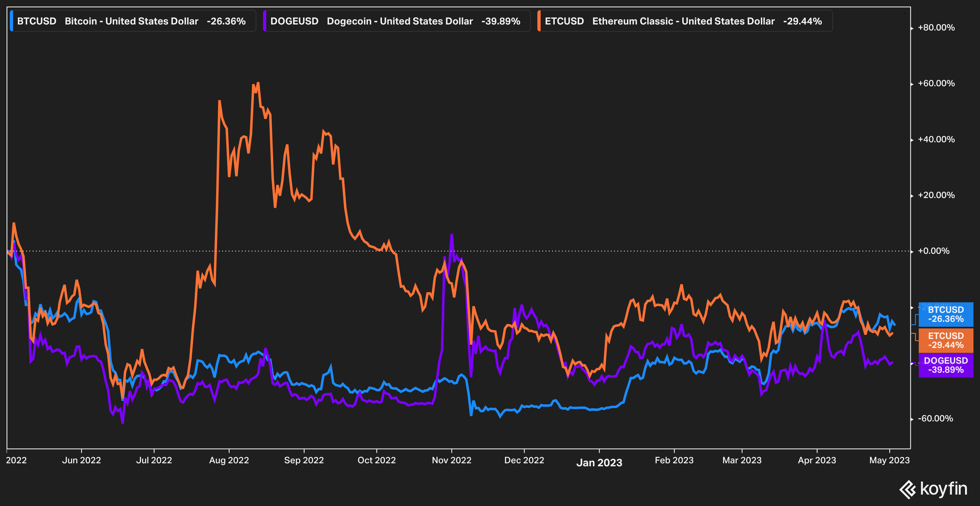Click the Jun 2022 date label
The width and height of the screenshot is (980, 506).
pos(81,460)
